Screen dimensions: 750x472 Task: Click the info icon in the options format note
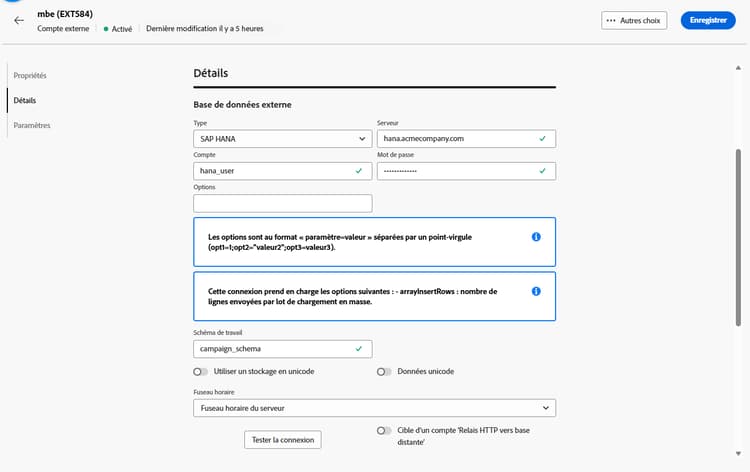[x=536, y=237]
